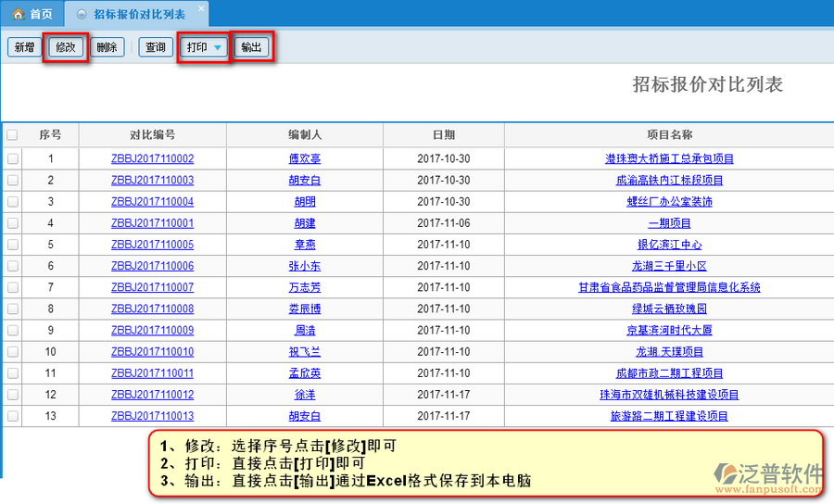Close the 招标报价对比列表 tab
834x504 pixels.
pos(201,9)
